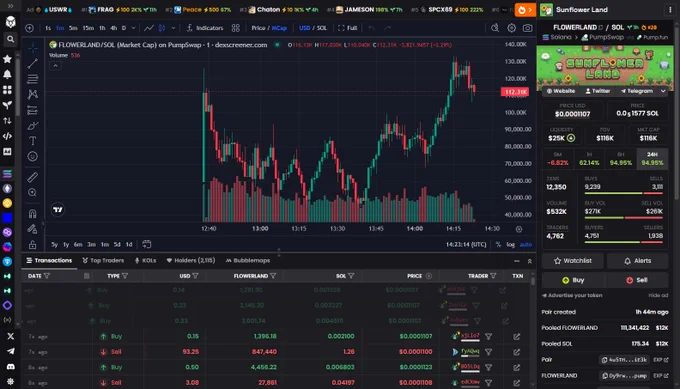Open the Discord icon in left sidebar
680x389 pixels.
pos(10,366)
